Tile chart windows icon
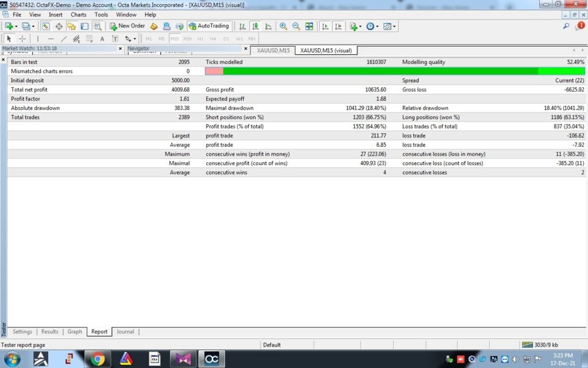 (310, 26)
